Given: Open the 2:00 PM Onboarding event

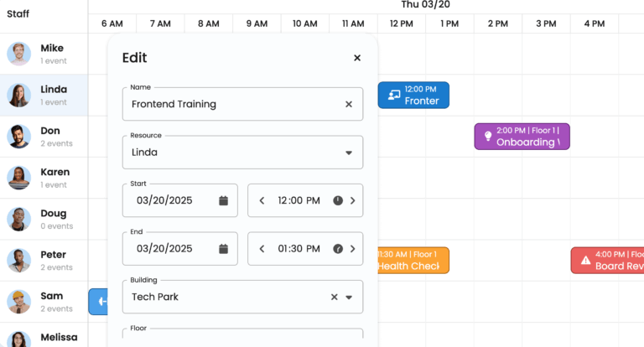Looking at the screenshot, I should pos(522,137).
